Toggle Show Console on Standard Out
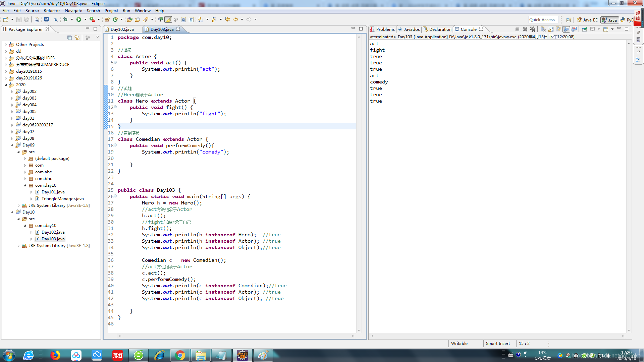644x362 pixels. [567, 29]
